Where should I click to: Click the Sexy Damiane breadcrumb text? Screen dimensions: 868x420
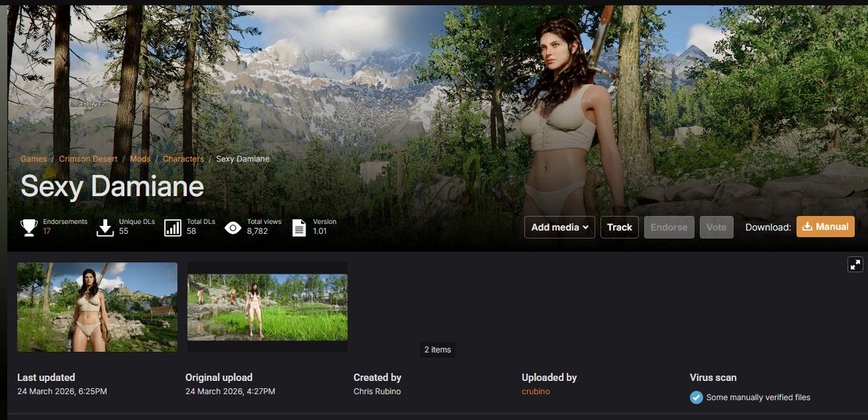pos(243,159)
